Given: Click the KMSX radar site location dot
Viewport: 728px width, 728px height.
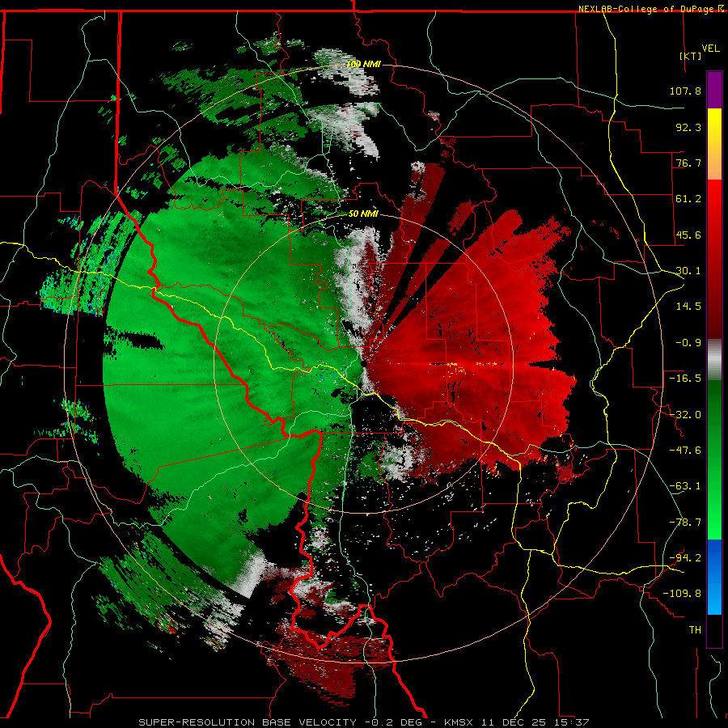Looking at the screenshot, I should click(x=364, y=363).
